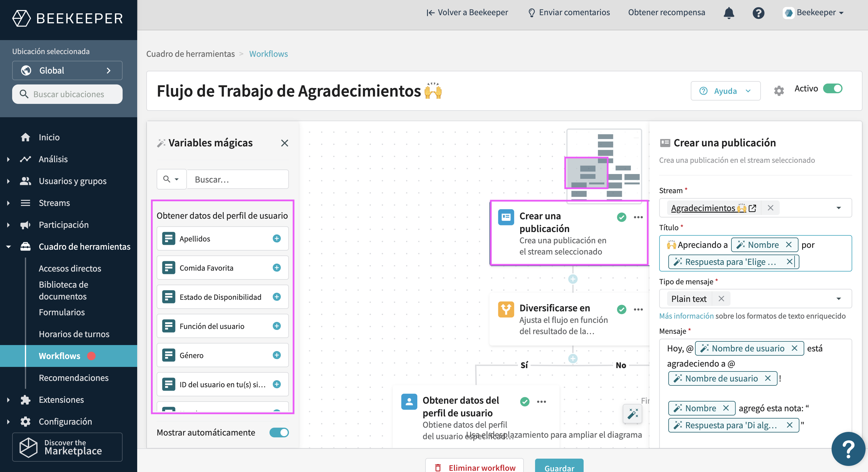Click Enviar comentarios
868x472 pixels.
click(x=569, y=12)
